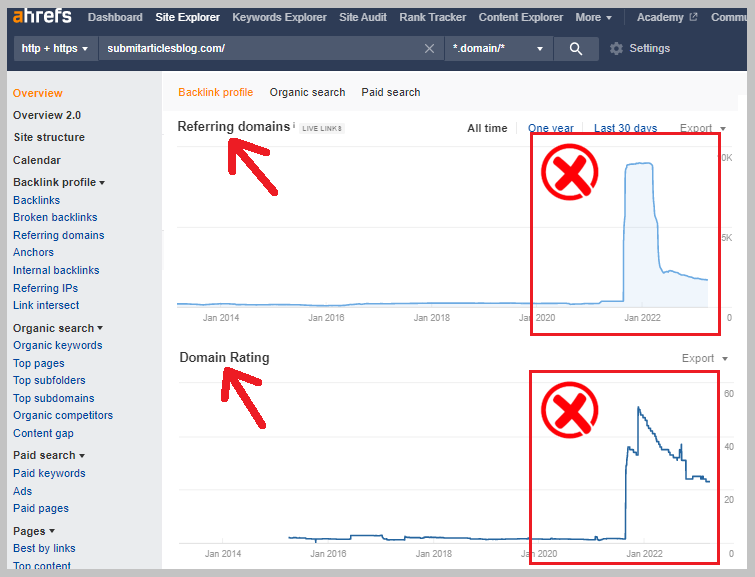The image size is (755, 577).
Task: Open Top pages report
Action: click(x=39, y=363)
